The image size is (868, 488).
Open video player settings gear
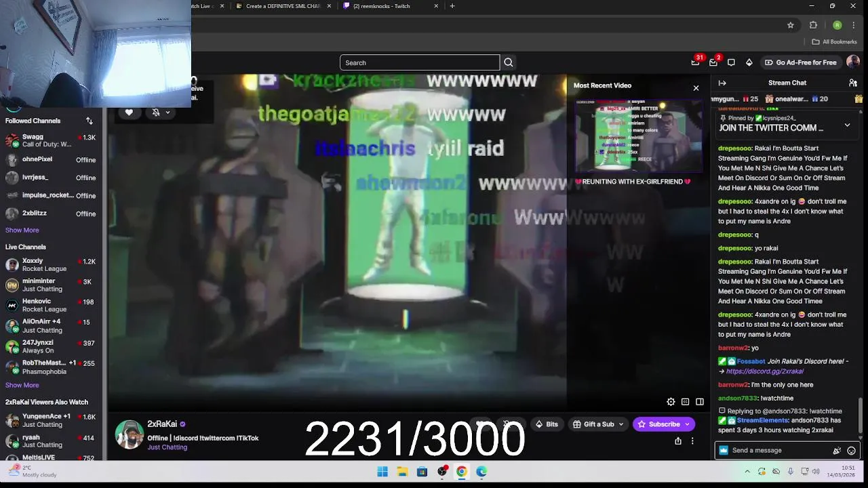[671, 402]
